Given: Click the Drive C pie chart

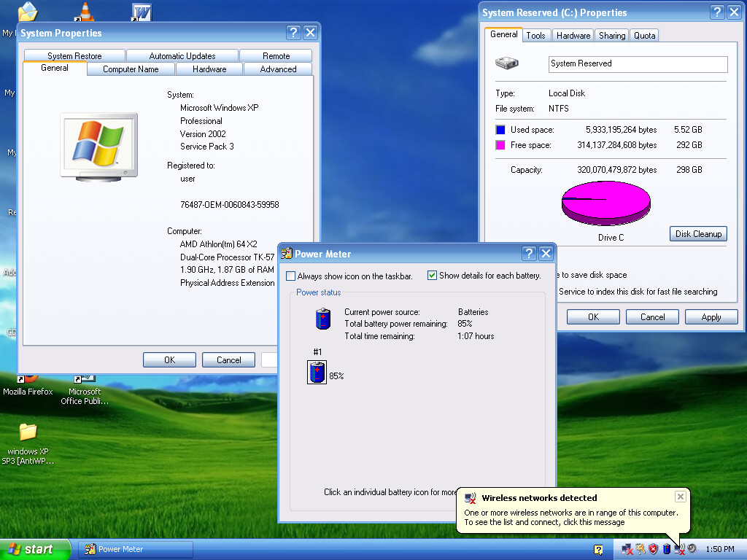Looking at the screenshot, I should tap(606, 203).
